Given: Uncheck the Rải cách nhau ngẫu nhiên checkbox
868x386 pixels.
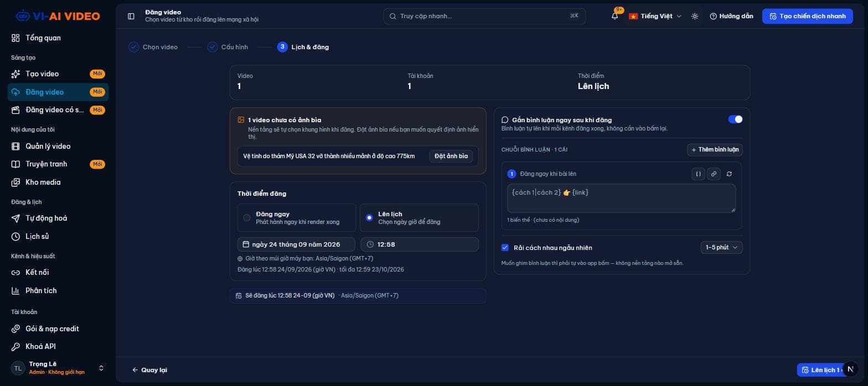Looking at the screenshot, I should 505,247.
